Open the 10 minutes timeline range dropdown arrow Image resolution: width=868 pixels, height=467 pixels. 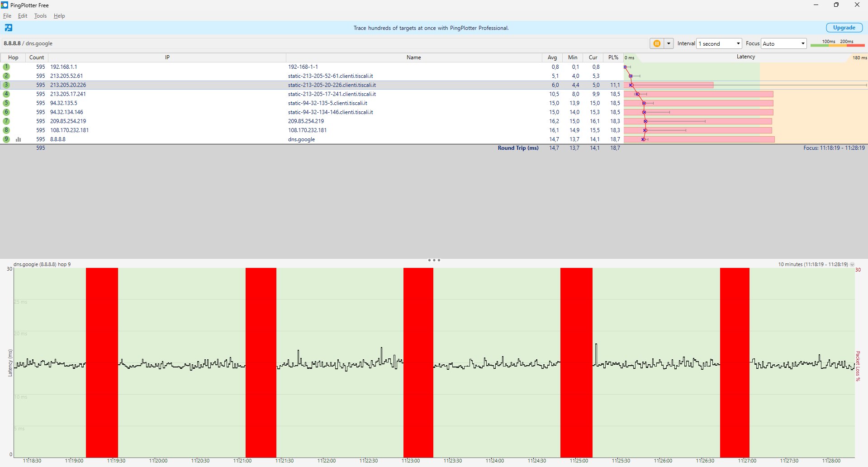[852, 264]
